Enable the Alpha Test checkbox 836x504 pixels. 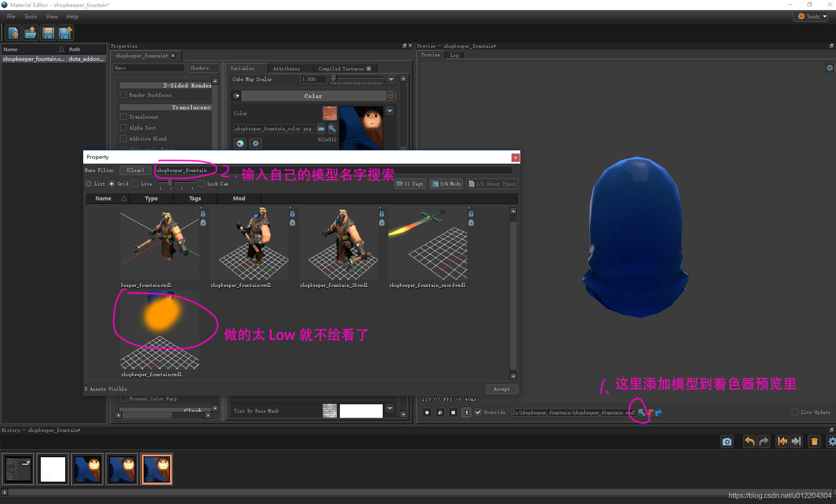tap(123, 128)
